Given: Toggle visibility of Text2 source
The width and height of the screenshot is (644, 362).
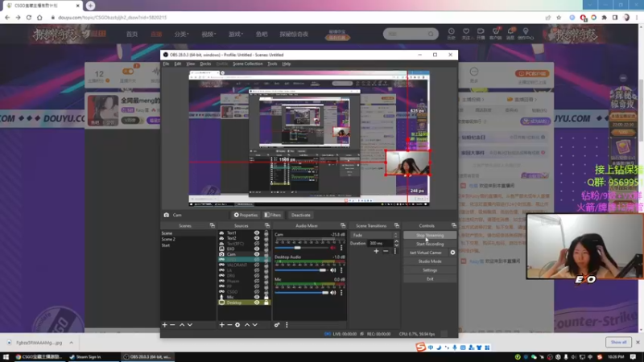Looking at the screenshot, I should click(257, 238).
